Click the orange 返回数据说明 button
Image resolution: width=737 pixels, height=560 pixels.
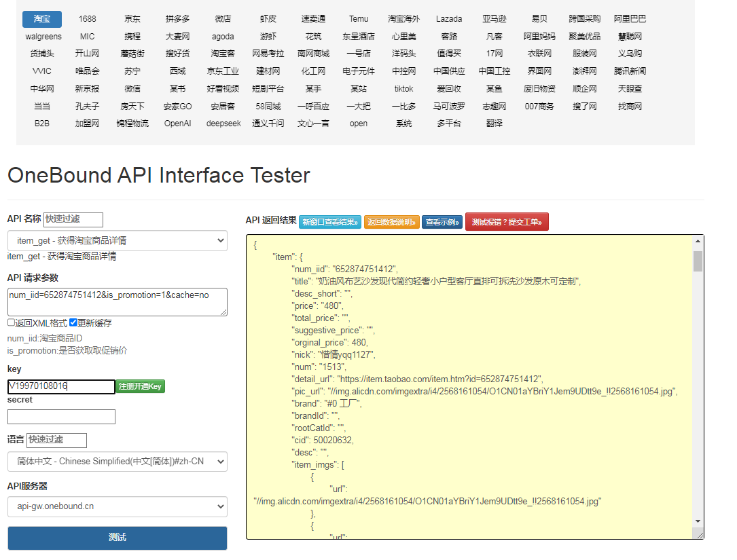click(x=391, y=222)
